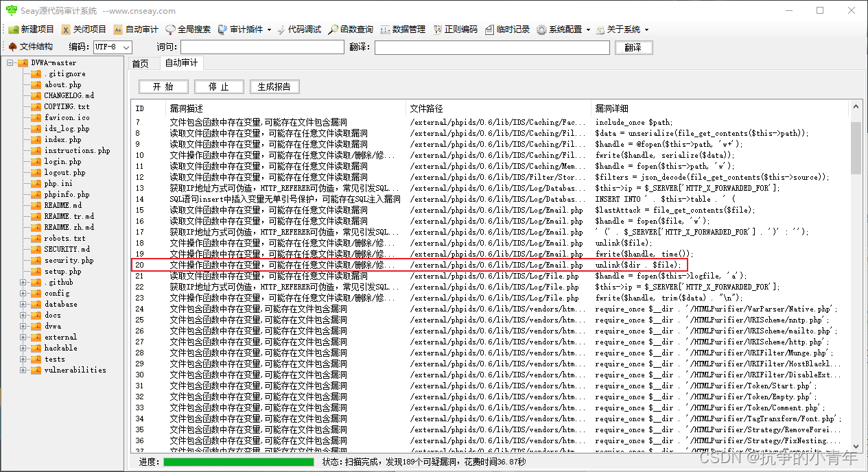Click the folder icon of vulnerabilities
868x472 pixels.
coord(36,370)
